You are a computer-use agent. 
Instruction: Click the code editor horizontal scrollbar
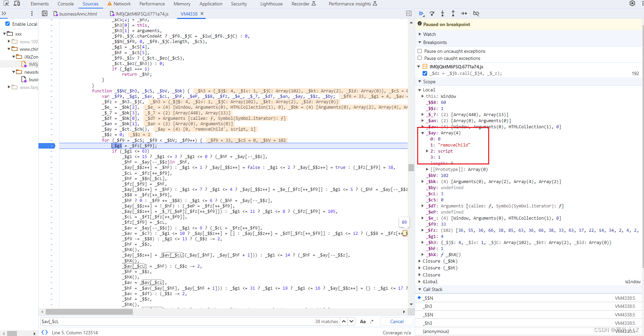(89, 312)
